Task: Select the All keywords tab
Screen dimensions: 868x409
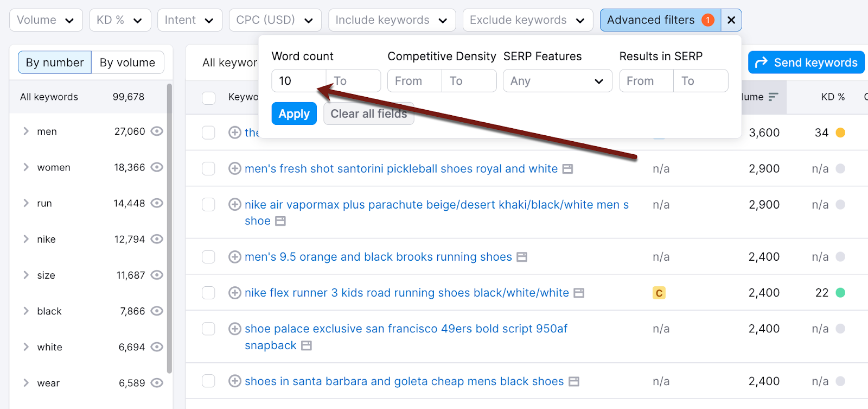Action: 229,62
